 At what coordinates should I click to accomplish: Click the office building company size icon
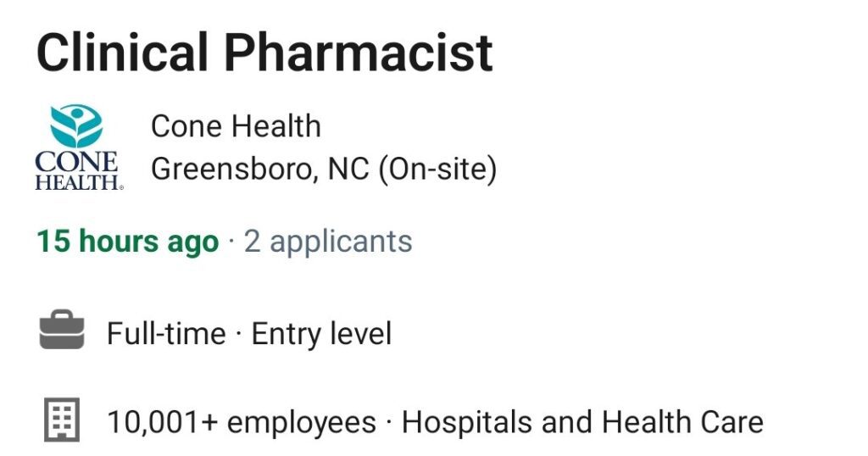coord(61,420)
